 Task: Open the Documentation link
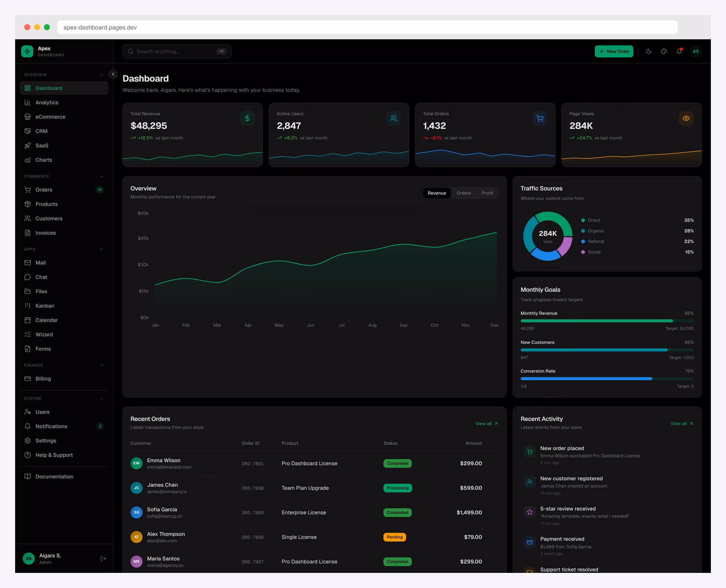pos(64,477)
